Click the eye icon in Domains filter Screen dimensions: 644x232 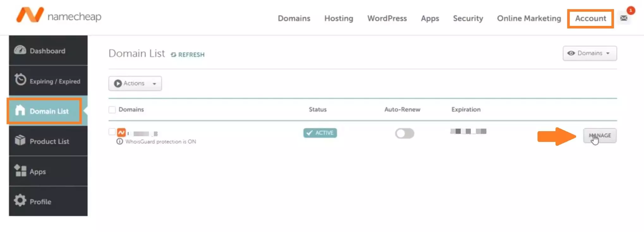[x=571, y=53]
